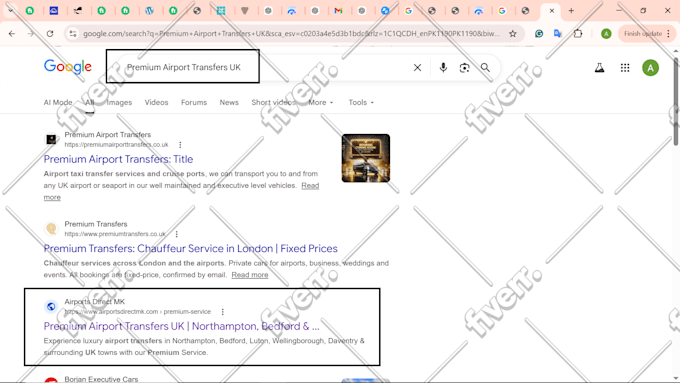This screenshot has width=680, height=383.
Task: Open options for Airports Direct MK result
Action: tap(222, 311)
